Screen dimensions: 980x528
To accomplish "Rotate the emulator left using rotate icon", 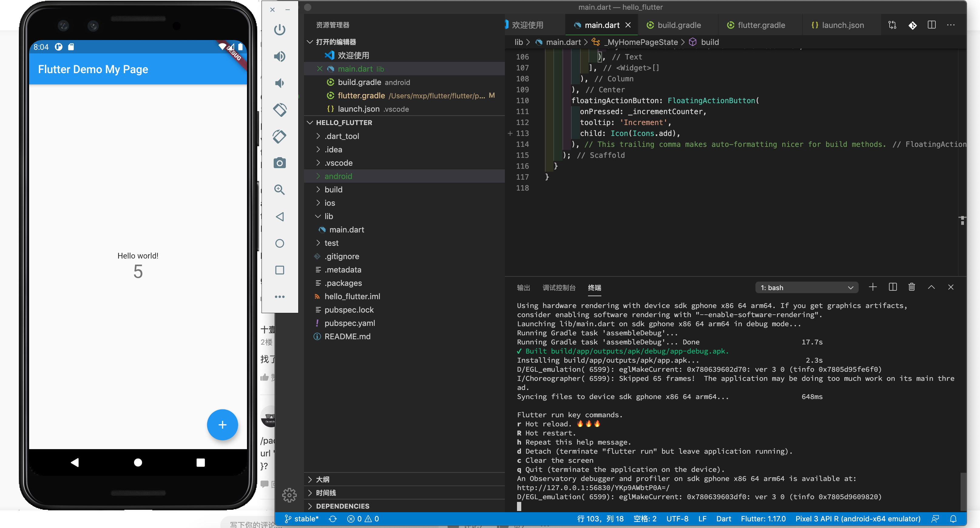I will (280, 110).
